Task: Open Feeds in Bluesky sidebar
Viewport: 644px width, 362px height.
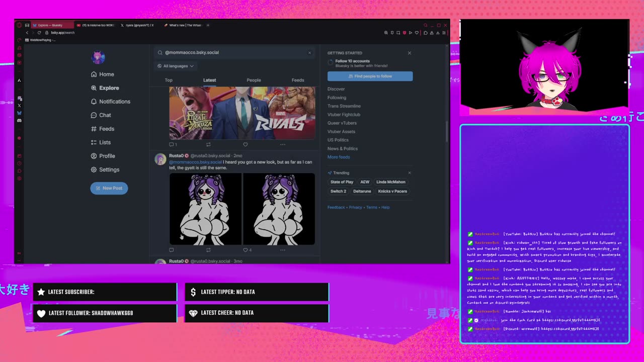Action: point(103,129)
